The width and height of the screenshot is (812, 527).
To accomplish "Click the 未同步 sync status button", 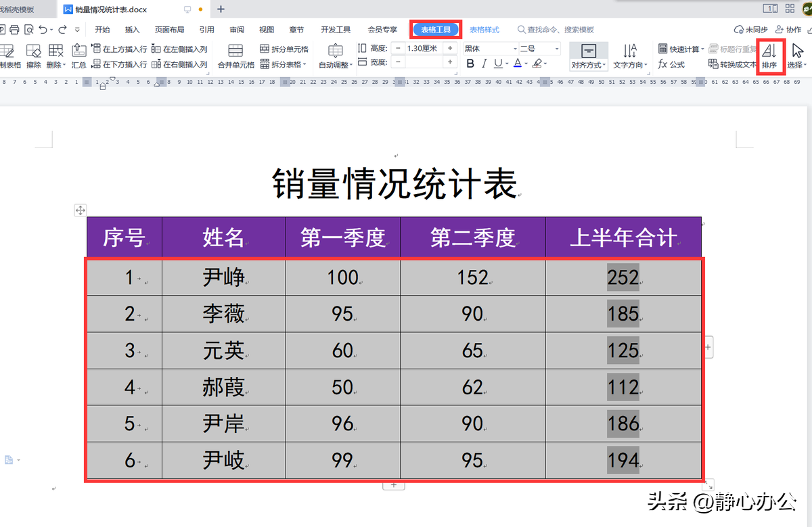I will click(x=751, y=30).
